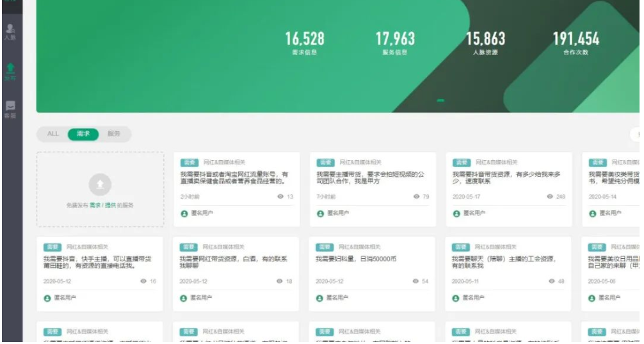Click 需要 tag on the 7小时前 card

pyautogui.click(x=325, y=162)
